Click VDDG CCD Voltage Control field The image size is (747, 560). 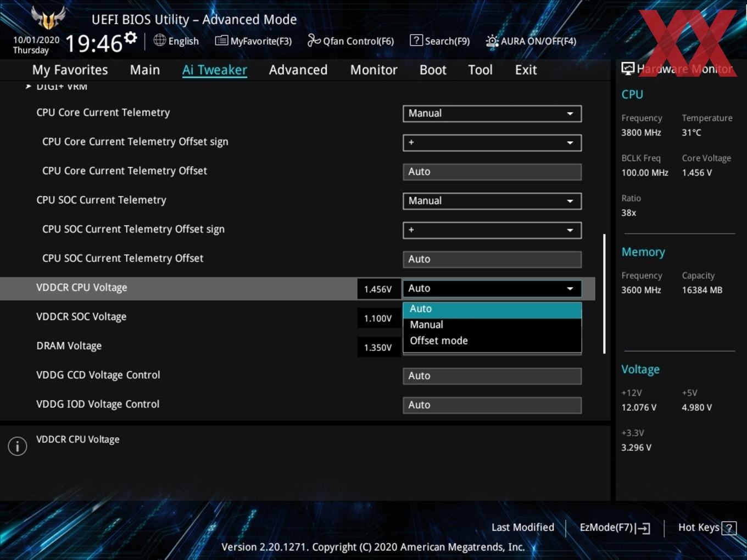tap(492, 376)
